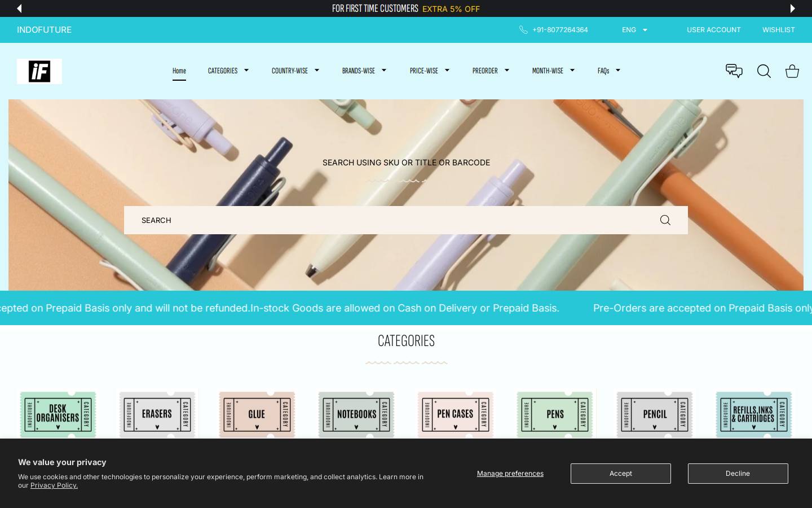The image size is (812, 508).
Task: Expand the COUNTRY-WISE menu arrow
Action: (x=317, y=71)
